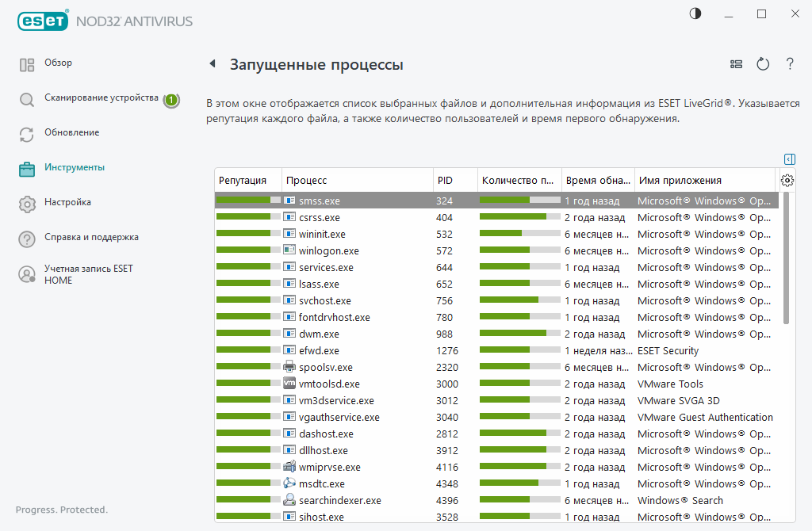Open the Обзор section
Viewport: 812px width, 531px height.
click(x=58, y=63)
